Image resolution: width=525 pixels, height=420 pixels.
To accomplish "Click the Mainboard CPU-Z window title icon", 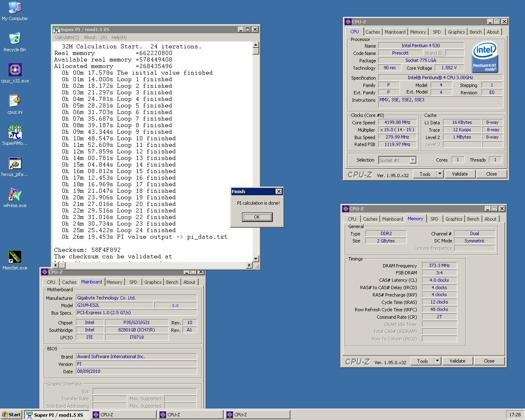I will click(45, 272).
